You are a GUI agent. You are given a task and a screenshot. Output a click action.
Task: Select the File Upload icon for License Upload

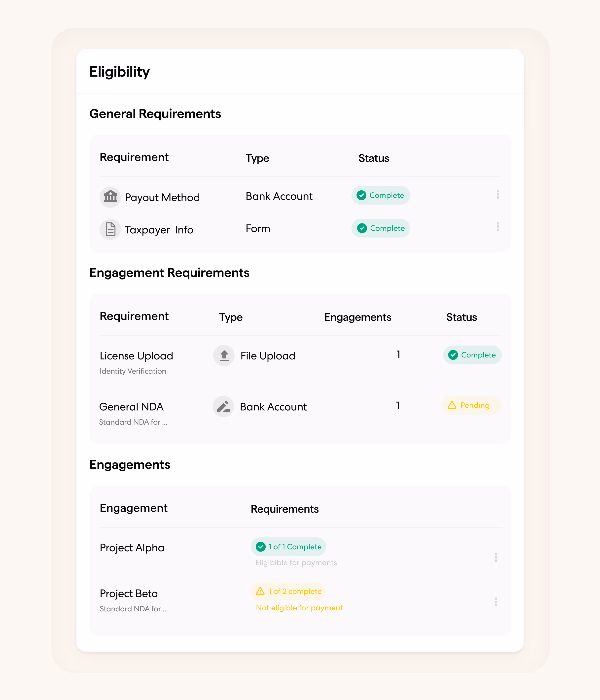coord(224,355)
